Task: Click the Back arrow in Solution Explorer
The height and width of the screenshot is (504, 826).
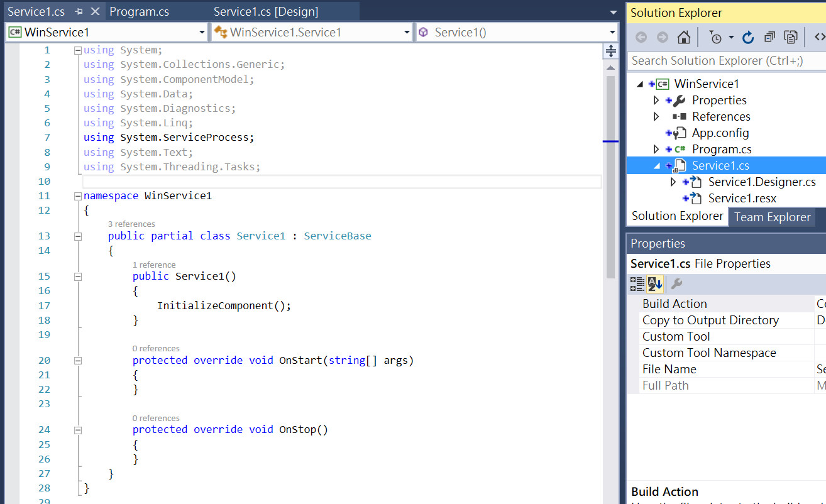Action: point(641,38)
